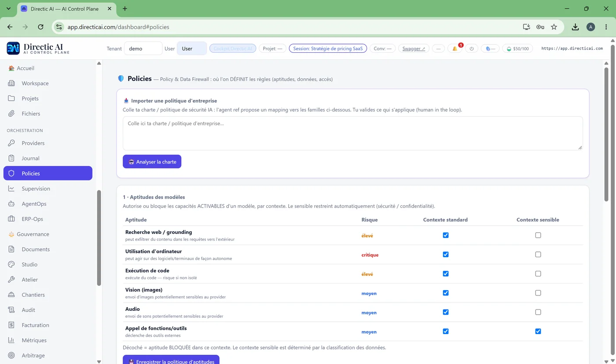This screenshot has height=364, width=616.
Task: Click the Tenant input field
Action: tap(143, 48)
